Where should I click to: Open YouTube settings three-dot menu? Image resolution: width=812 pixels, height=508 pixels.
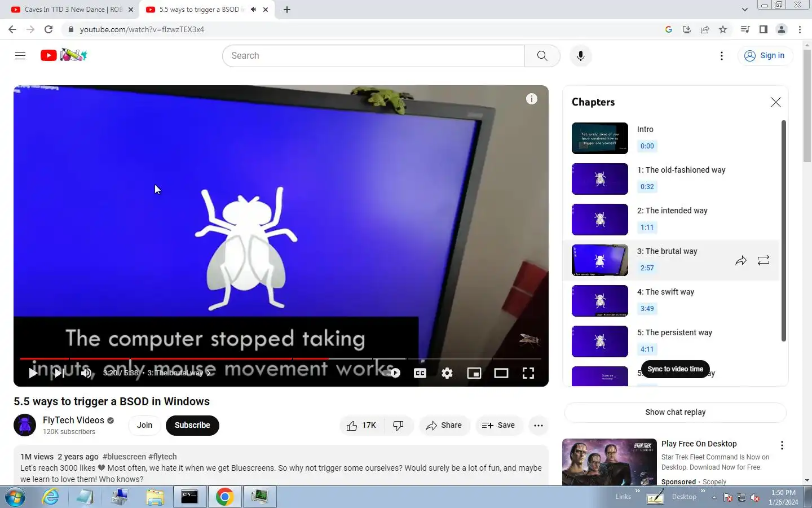click(x=722, y=55)
